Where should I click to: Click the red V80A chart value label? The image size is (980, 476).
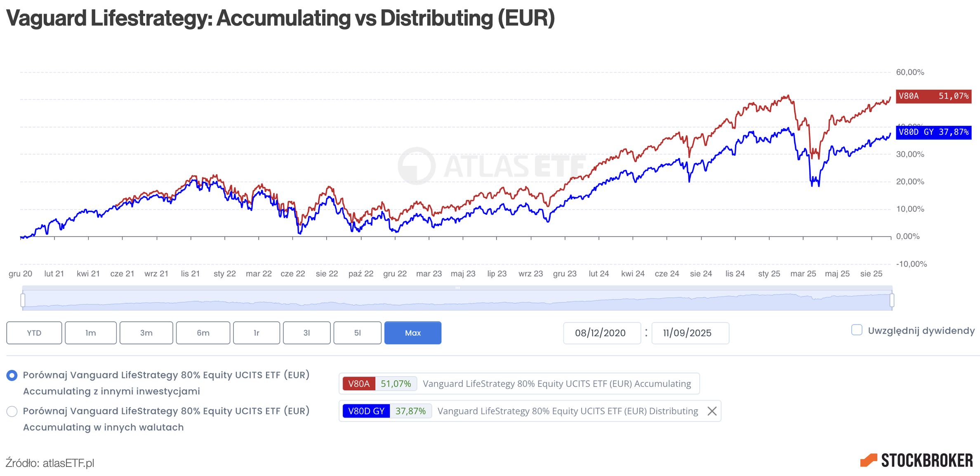tap(933, 96)
